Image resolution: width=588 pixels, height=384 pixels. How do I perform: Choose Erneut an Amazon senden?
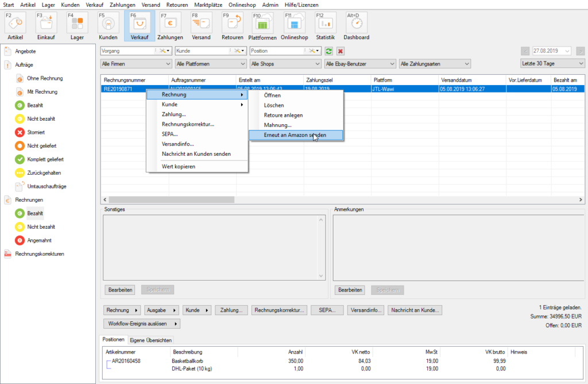pyautogui.click(x=295, y=135)
